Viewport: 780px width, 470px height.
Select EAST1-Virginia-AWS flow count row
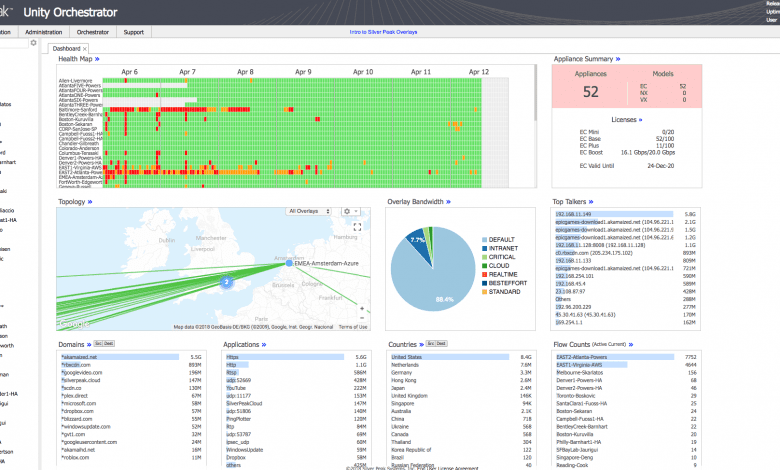[626, 365]
